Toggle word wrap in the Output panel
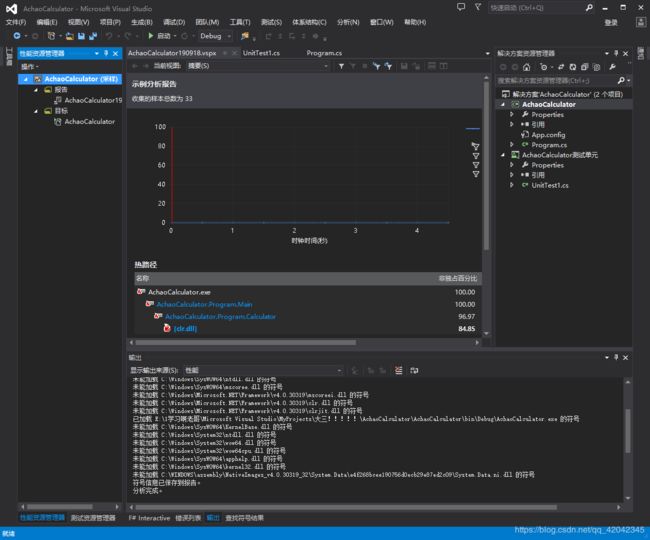The height and width of the screenshot is (540, 650). click(x=414, y=370)
